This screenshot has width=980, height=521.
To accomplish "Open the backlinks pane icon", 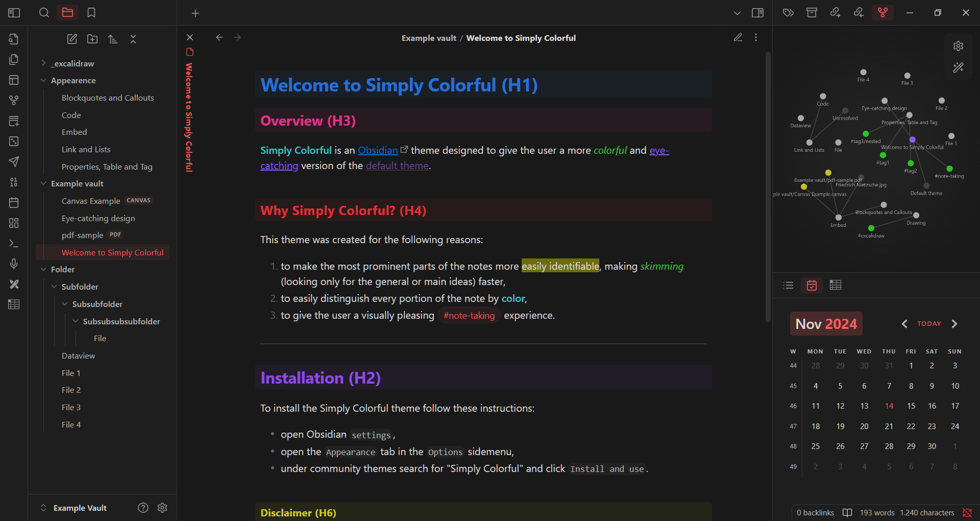I will pos(859,12).
